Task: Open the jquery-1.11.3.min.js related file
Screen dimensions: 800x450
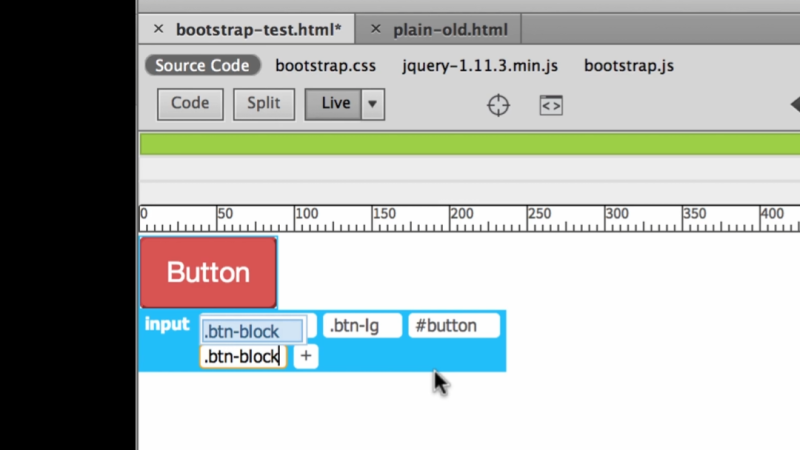Action: pos(480,66)
